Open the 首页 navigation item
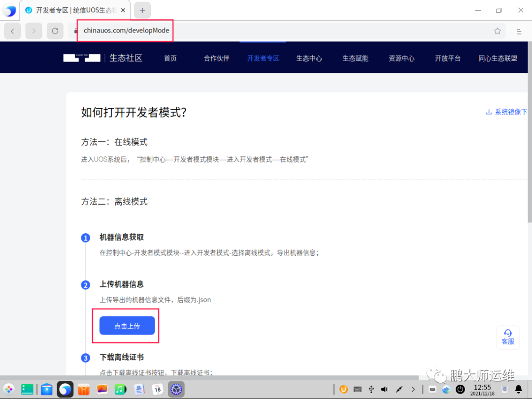Image resolution: width=532 pixels, height=399 pixels. [x=170, y=59]
